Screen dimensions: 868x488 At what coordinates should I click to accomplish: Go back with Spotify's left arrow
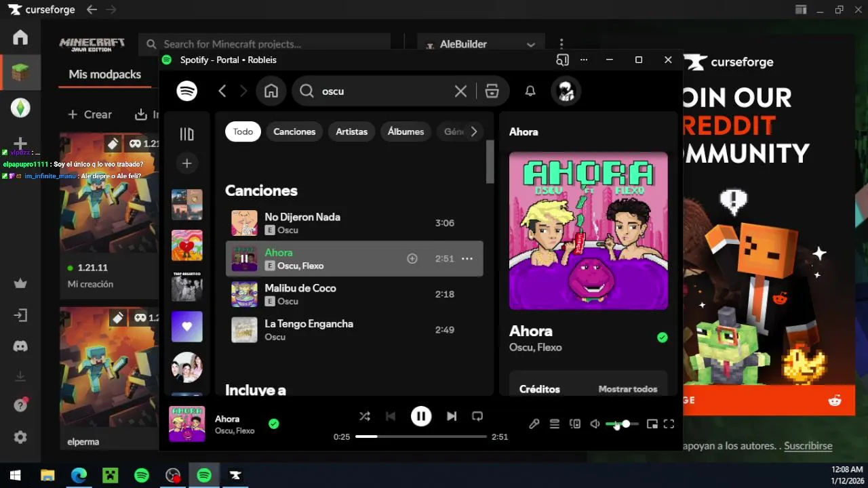[x=222, y=91]
